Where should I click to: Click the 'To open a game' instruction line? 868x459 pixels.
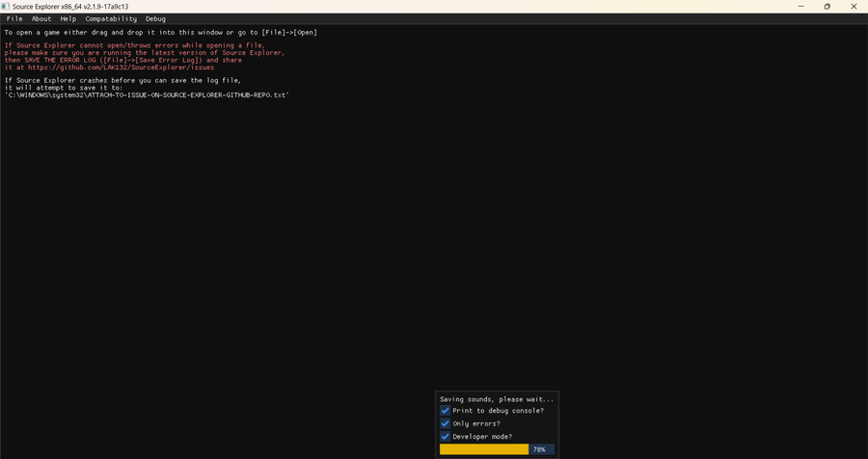tap(160, 33)
